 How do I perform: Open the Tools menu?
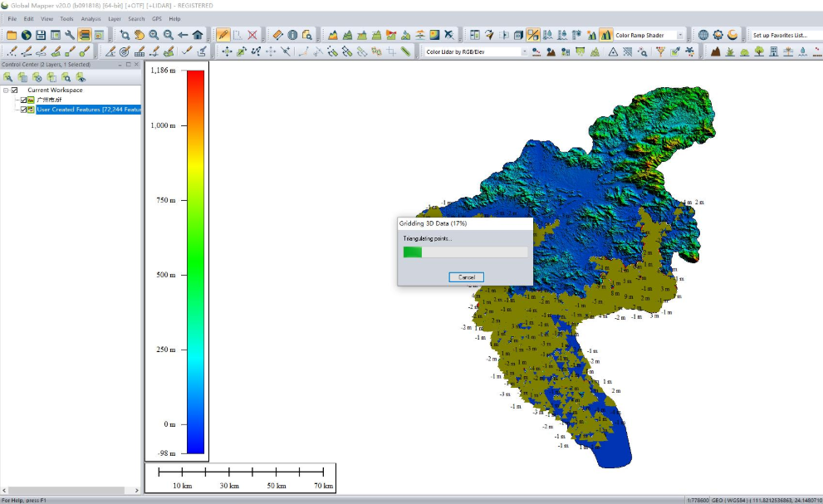66,19
